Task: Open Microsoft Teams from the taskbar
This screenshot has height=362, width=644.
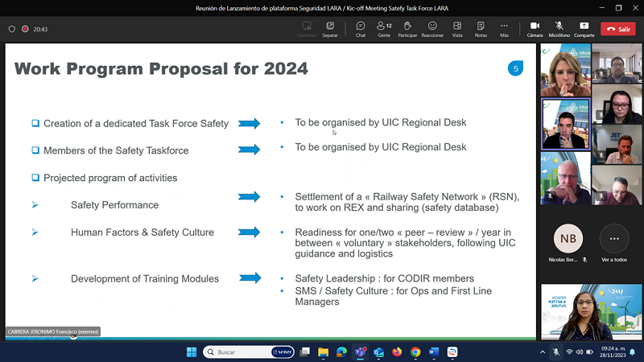Action: click(360, 352)
